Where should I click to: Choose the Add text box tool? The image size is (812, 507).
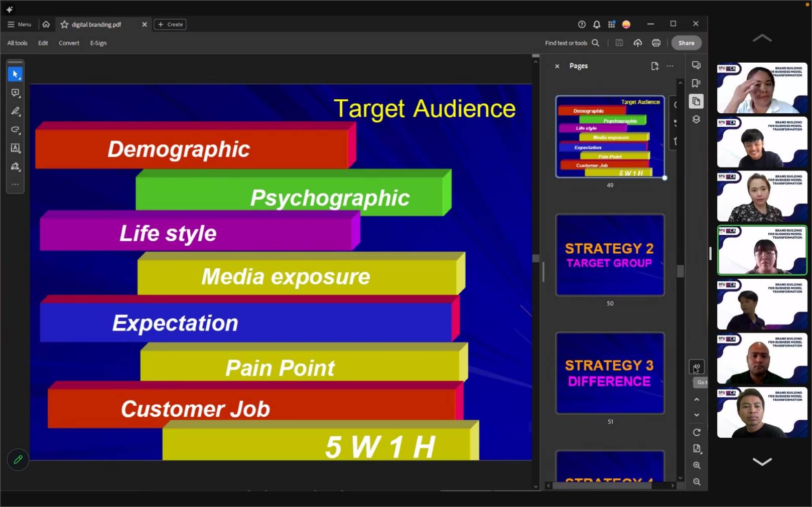click(x=15, y=148)
